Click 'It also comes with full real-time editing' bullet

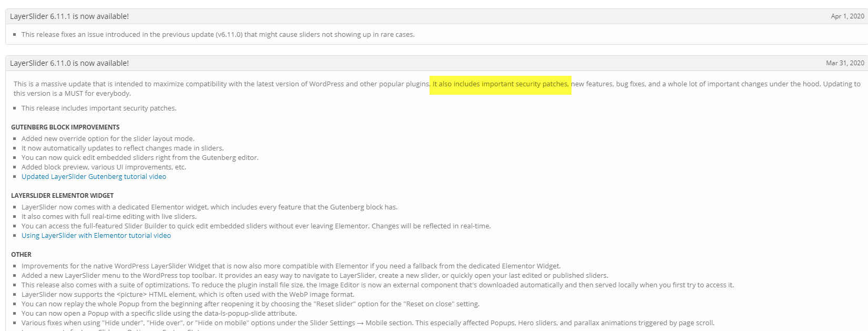tap(109, 217)
